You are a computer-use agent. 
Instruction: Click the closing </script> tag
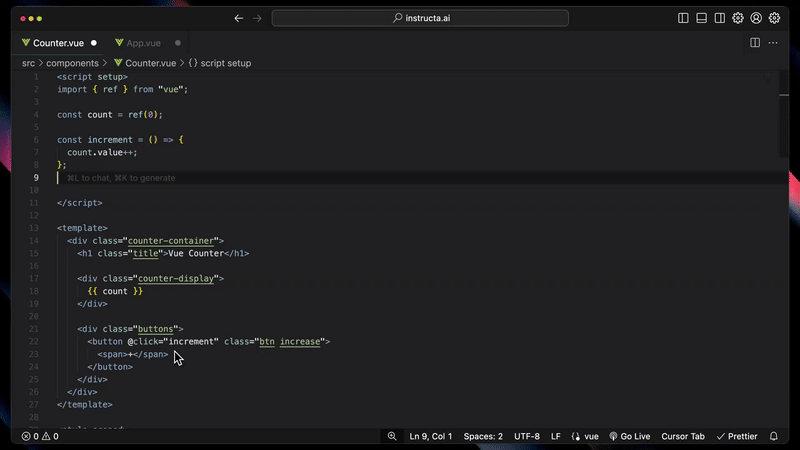coord(80,203)
